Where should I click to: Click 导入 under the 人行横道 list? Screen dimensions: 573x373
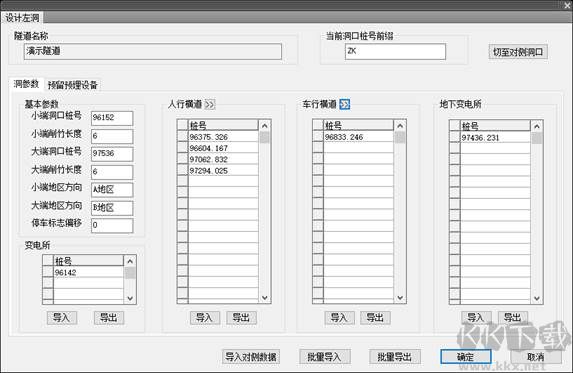[x=205, y=317]
